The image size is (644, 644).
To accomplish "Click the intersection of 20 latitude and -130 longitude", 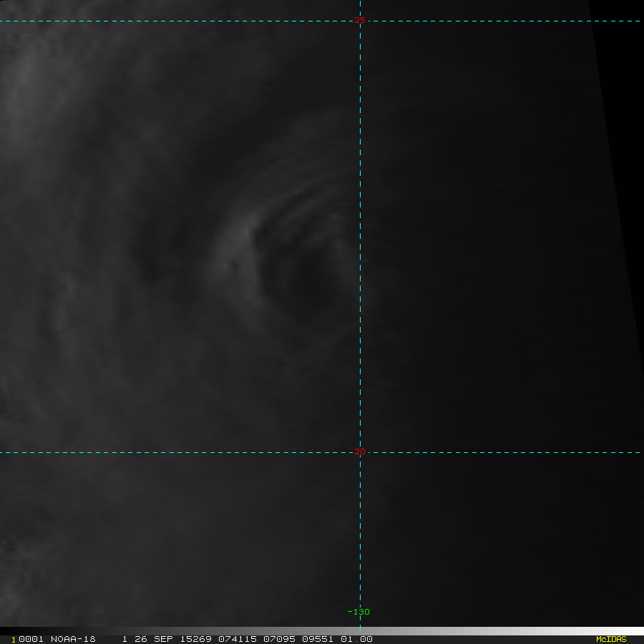I will pos(360,452).
